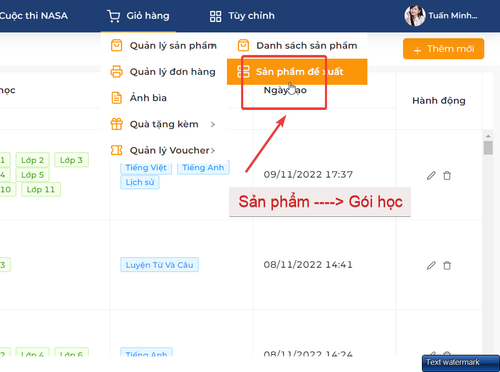Delete the row dated 08/11/2022 14:41
This screenshot has width=500, height=372.
point(447,265)
